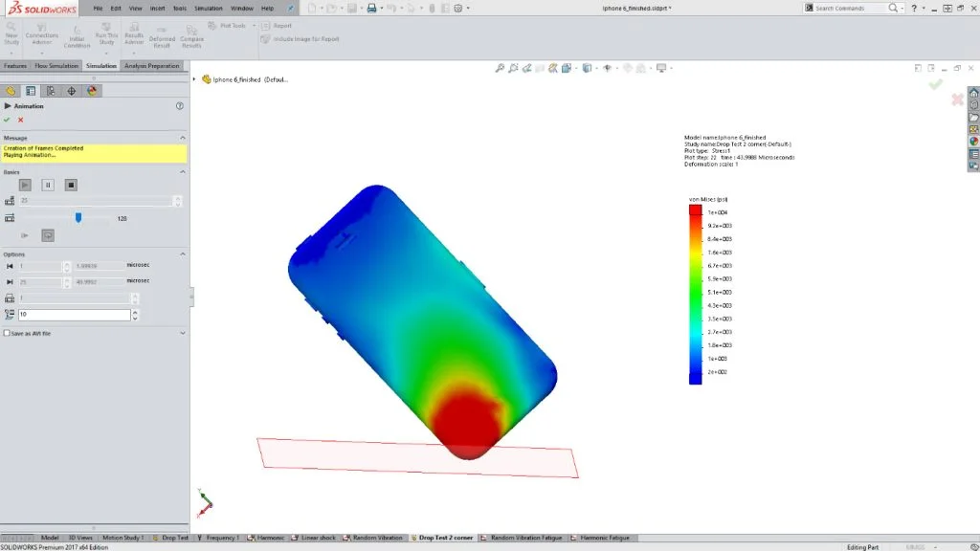980x551 pixels.
Task: Click the Harmonic Fatigue study tab
Action: click(602, 538)
